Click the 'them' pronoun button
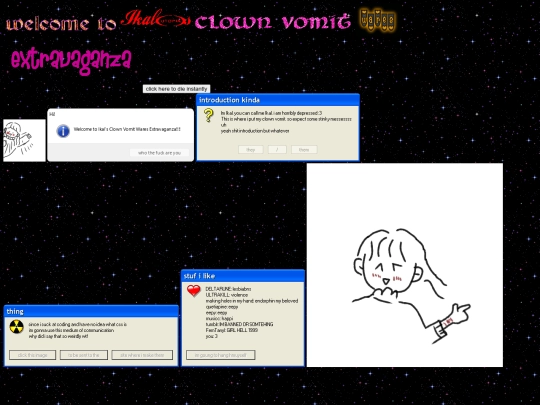This screenshot has width=540, height=405. click(304, 149)
